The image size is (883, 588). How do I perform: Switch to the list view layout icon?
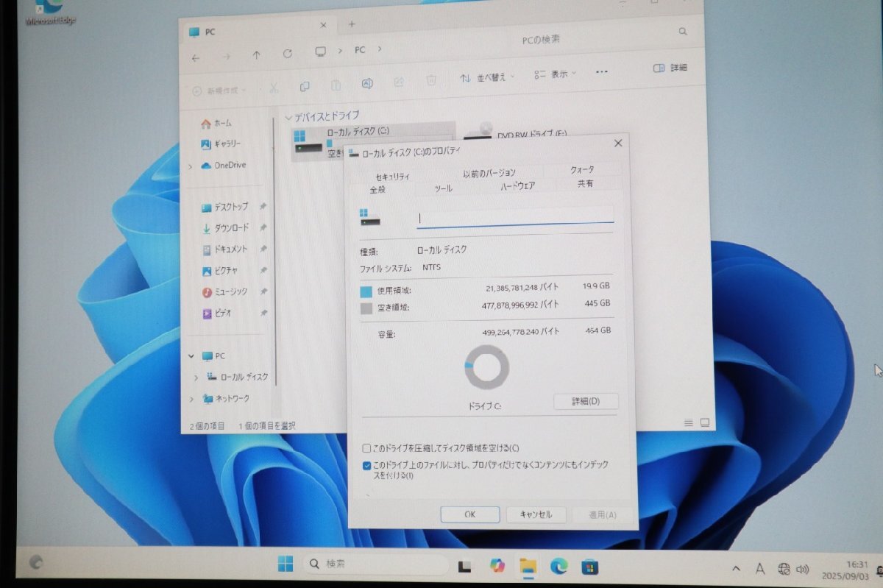pyautogui.click(x=689, y=422)
